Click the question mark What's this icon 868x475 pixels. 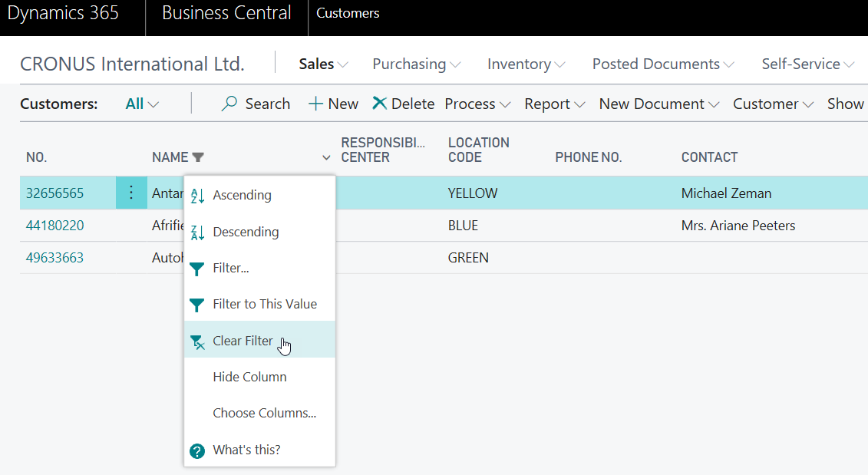pyautogui.click(x=197, y=451)
